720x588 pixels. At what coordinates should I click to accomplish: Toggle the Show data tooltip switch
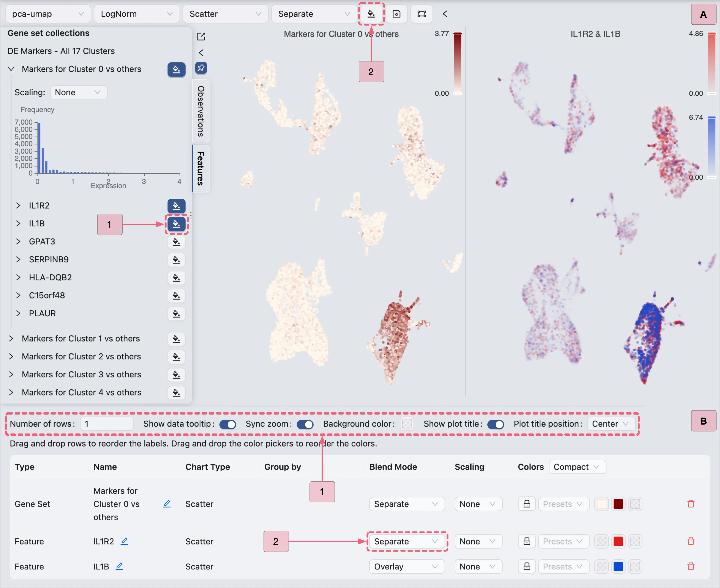[228, 424]
